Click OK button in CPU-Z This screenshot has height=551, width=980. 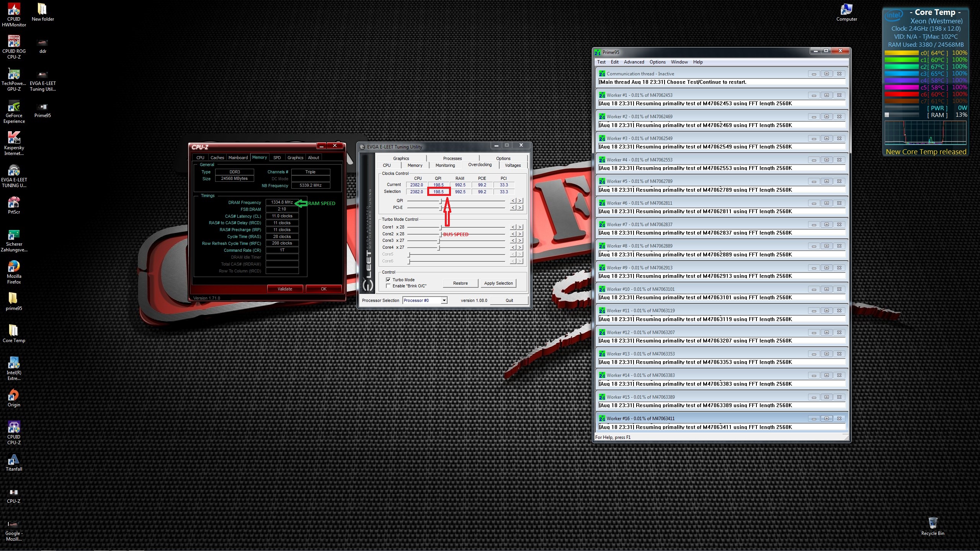tap(323, 289)
